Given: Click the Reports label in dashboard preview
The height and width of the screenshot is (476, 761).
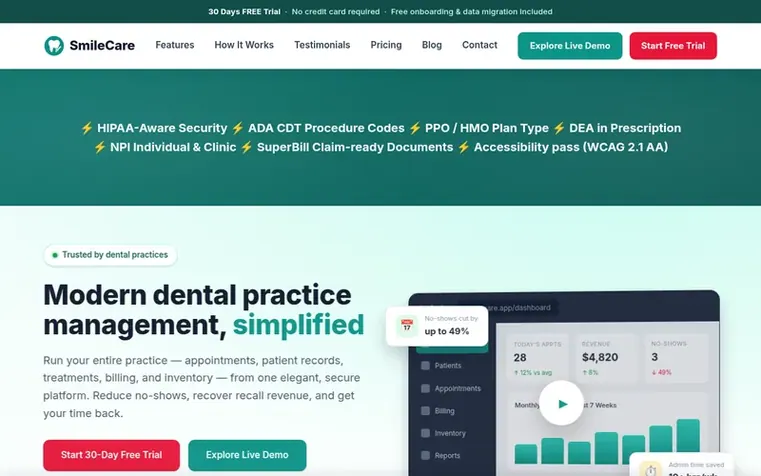Looking at the screenshot, I should (x=447, y=456).
